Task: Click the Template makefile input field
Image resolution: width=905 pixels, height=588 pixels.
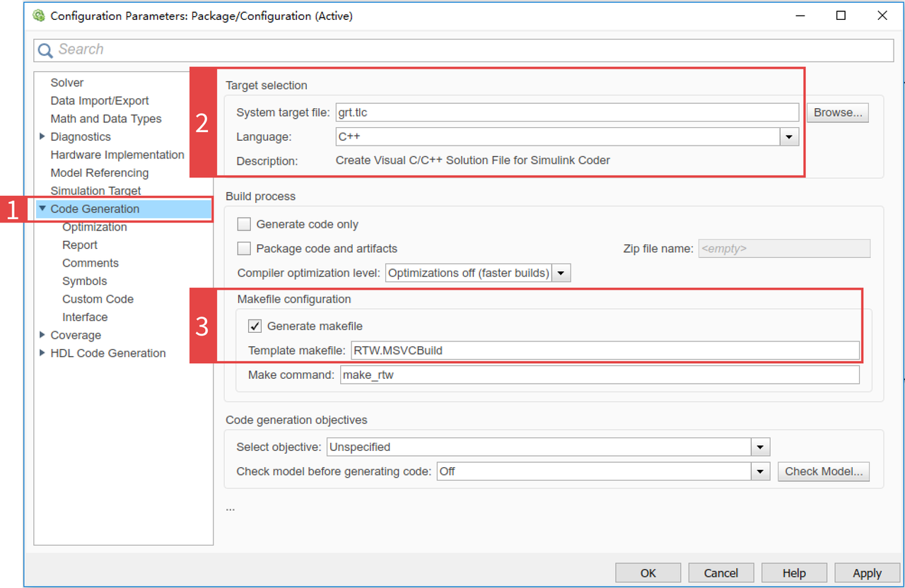Action: [x=605, y=350]
